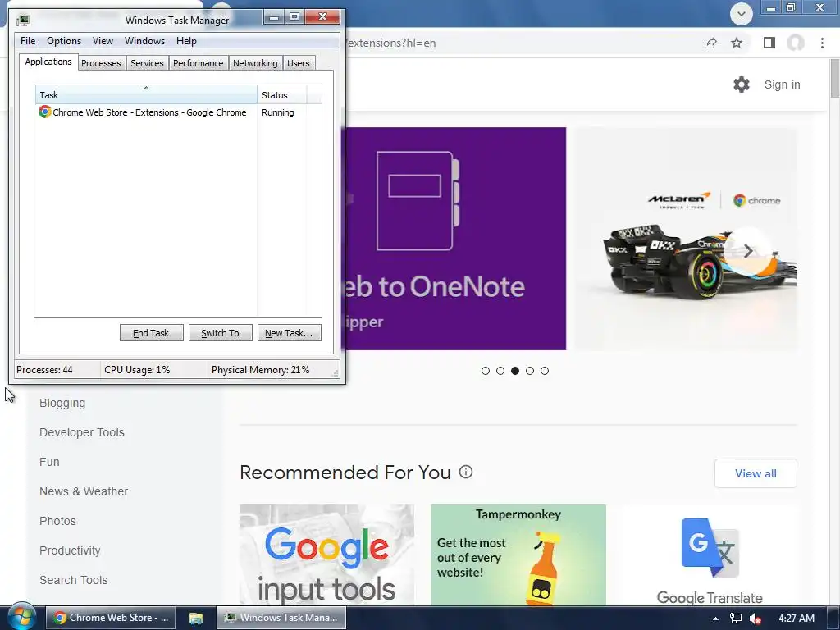The image size is (840, 630).
Task: Open Task Manager File menu
Action: 28,41
